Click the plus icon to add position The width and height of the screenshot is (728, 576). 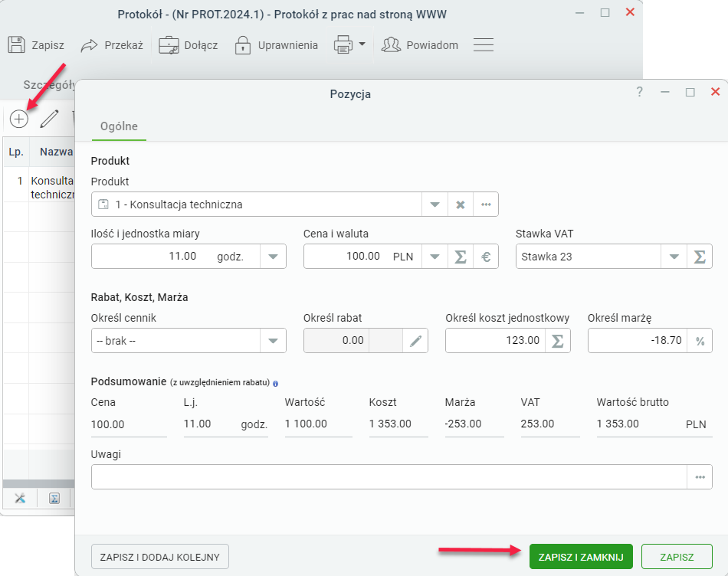19,119
